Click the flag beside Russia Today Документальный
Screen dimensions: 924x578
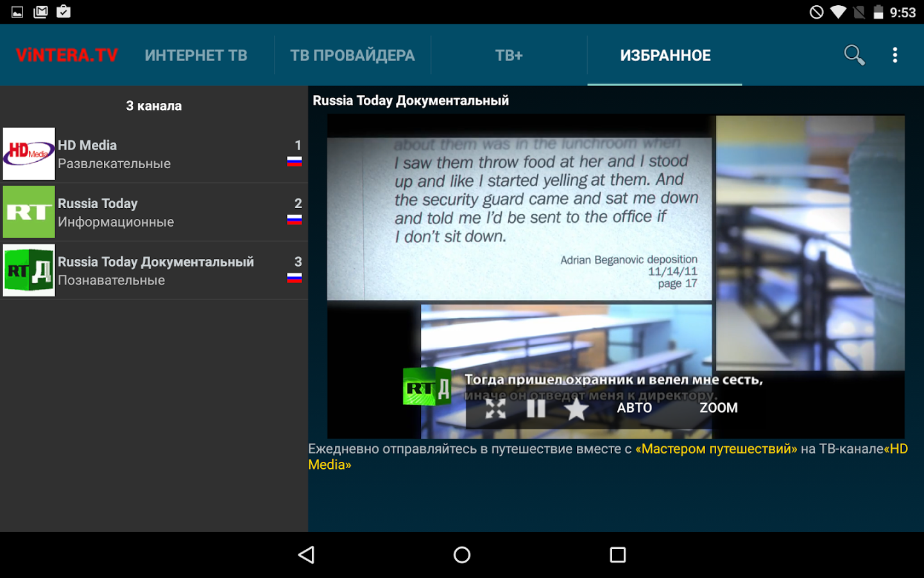(295, 278)
